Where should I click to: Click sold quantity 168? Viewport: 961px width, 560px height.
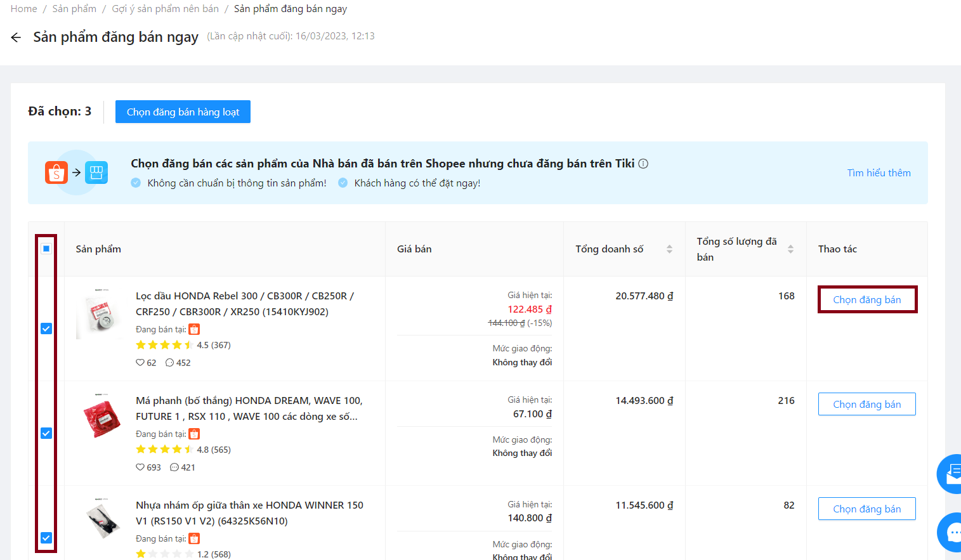coord(787,296)
